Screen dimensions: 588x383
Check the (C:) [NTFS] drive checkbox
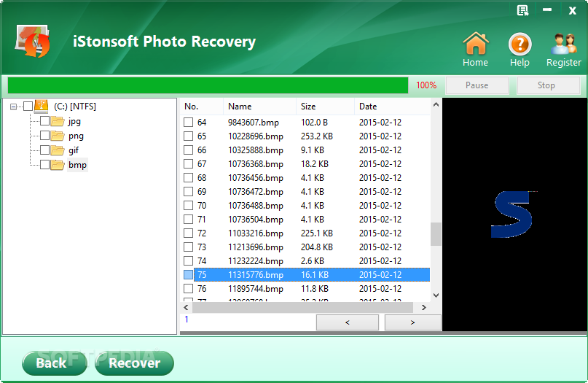(x=28, y=107)
